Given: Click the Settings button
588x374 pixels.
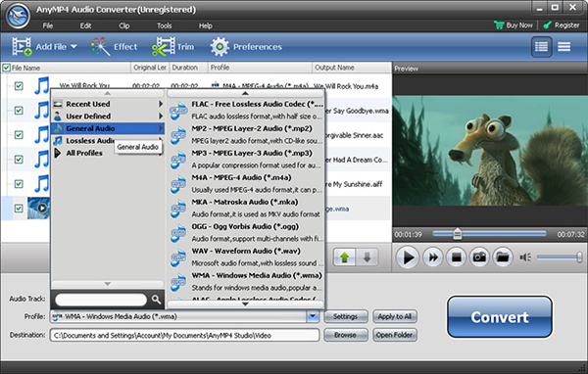Looking at the screenshot, I should point(345,316).
